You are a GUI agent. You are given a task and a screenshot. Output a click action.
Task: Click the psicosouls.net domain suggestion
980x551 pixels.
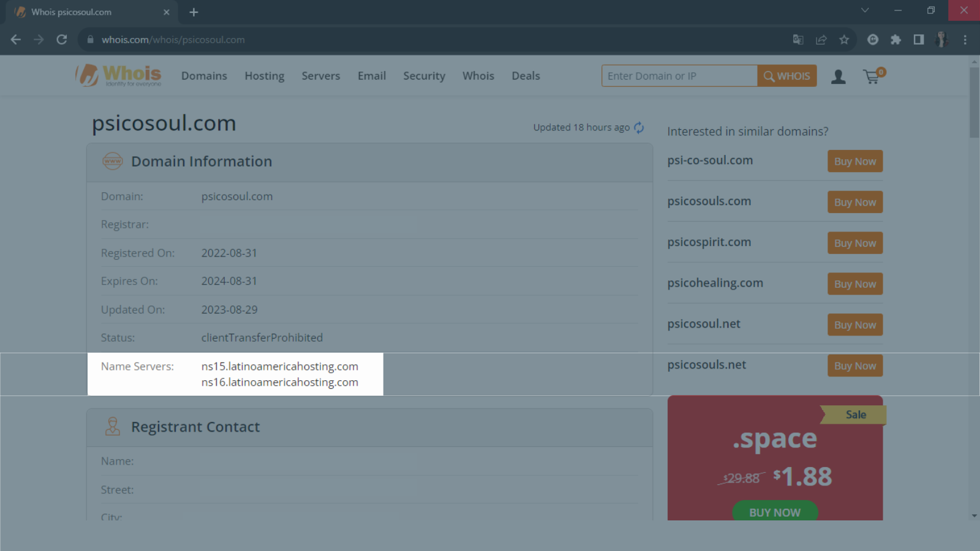pyautogui.click(x=707, y=365)
